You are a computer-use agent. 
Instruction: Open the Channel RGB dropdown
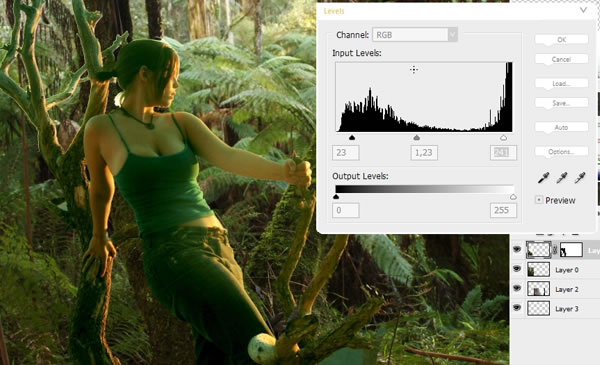pos(415,35)
